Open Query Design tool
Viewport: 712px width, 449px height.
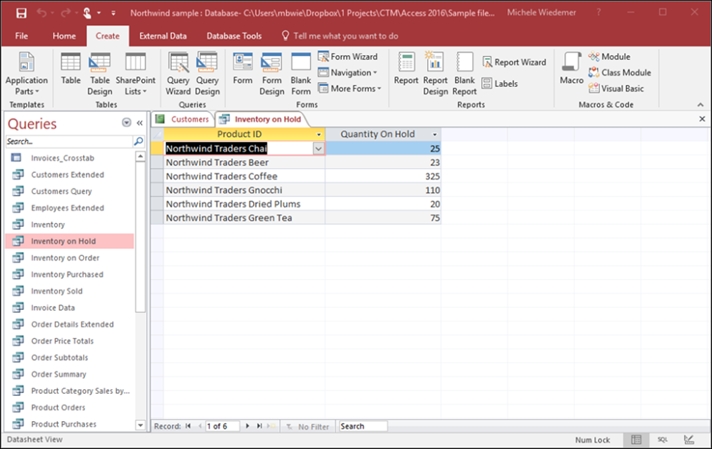[207, 74]
